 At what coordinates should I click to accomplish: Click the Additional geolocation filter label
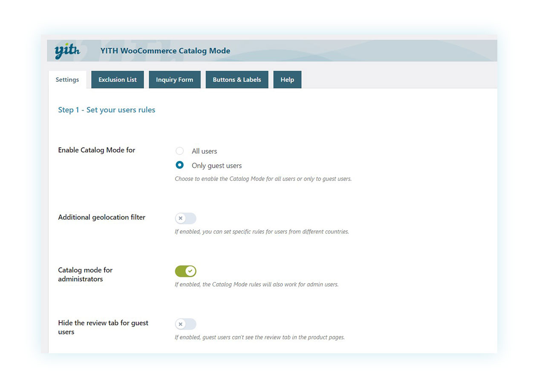(102, 217)
